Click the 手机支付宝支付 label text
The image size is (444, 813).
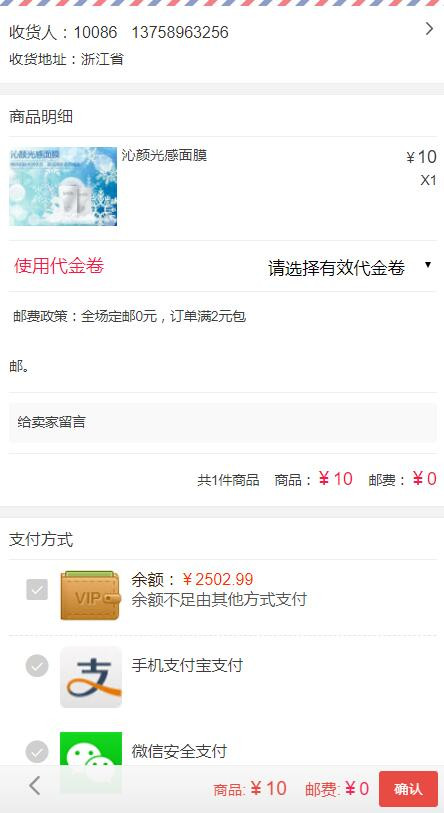(x=187, y=665)
